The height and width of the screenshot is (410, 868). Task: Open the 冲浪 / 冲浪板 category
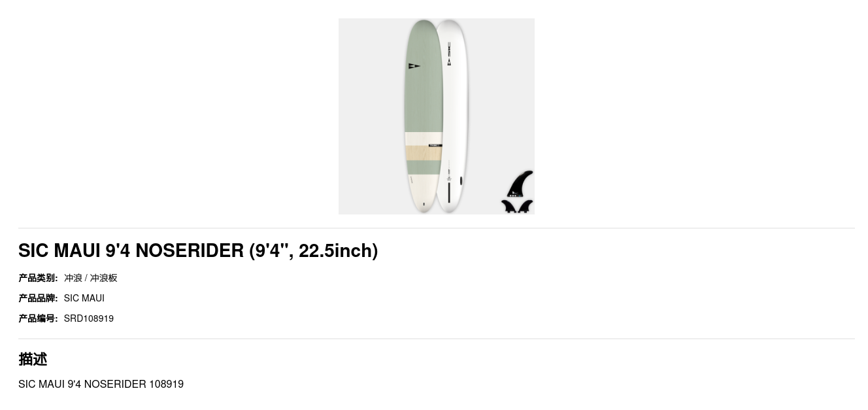coord(91,278)
